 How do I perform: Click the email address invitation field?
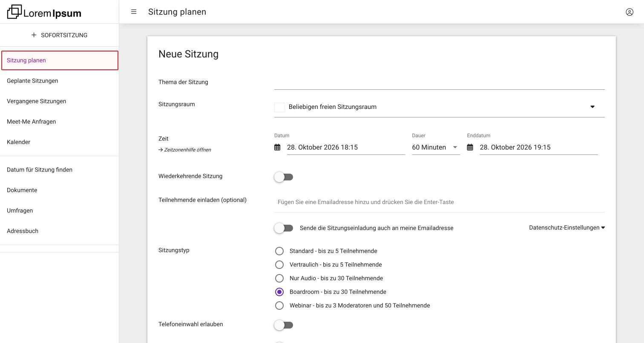coord(440,202)
